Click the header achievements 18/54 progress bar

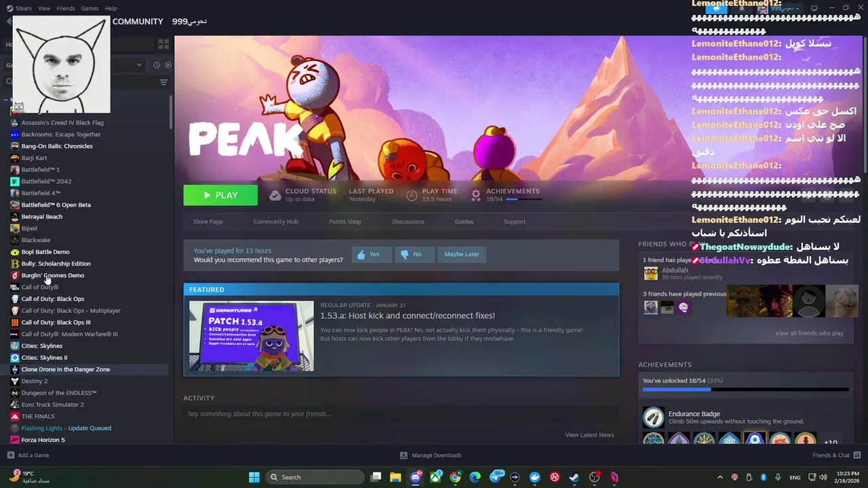(524, 199)
